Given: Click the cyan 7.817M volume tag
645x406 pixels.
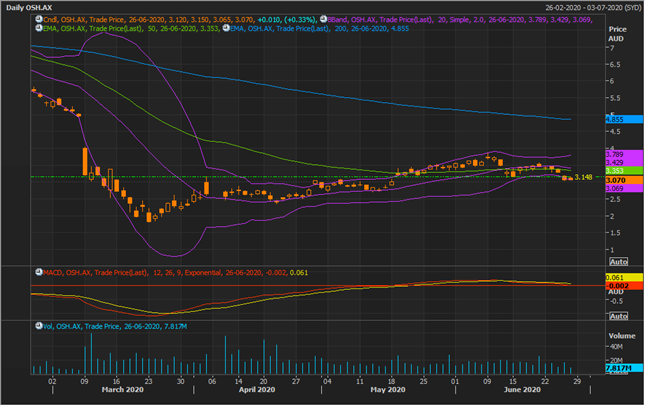Looking at the screenshot, I should [624, 368].
